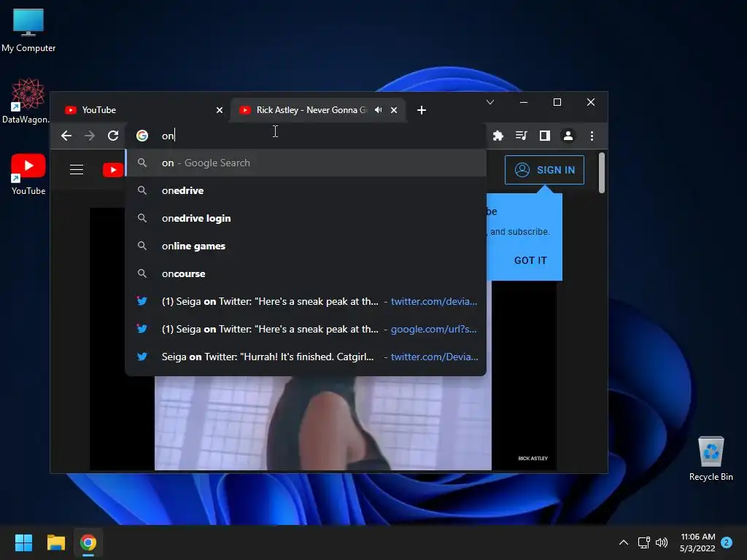Switch to the Rick Astley tab
747x560 pixels.
pyautogui.click(x=318, y=110)
